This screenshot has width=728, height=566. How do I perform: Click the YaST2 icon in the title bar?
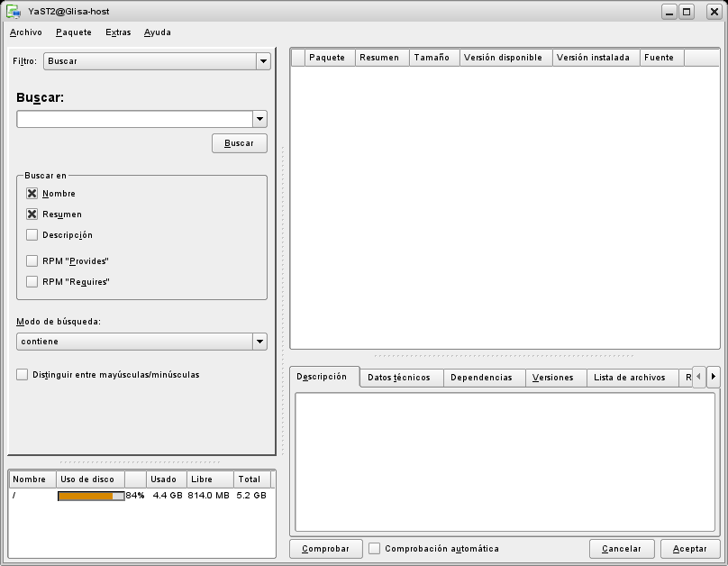(x=14, y=12)
